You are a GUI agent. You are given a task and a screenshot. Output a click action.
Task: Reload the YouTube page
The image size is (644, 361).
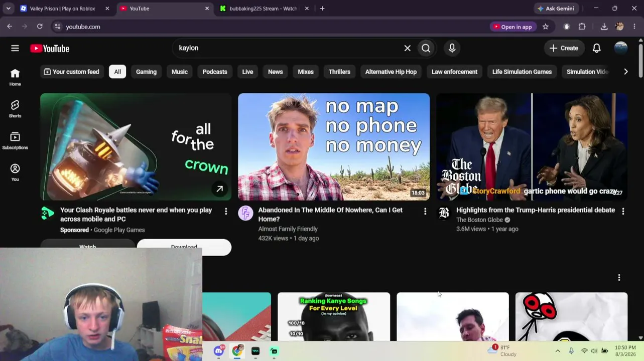coord(40,27)
